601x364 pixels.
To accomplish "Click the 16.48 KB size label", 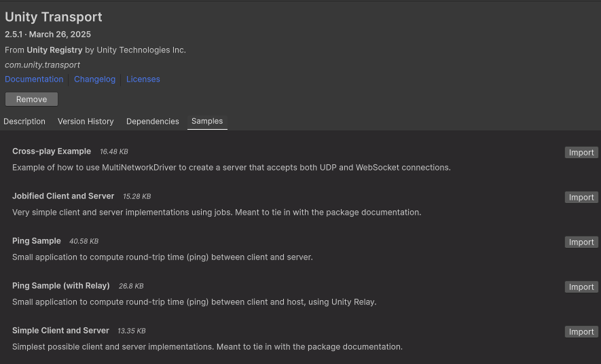I will (x=114, y=151).
